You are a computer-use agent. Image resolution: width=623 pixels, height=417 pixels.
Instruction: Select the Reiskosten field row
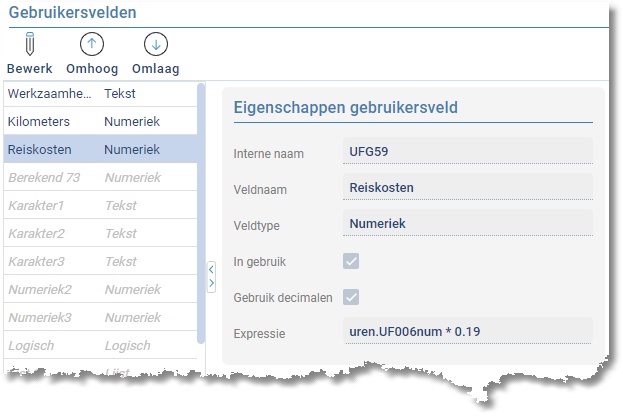click(98, 149)
